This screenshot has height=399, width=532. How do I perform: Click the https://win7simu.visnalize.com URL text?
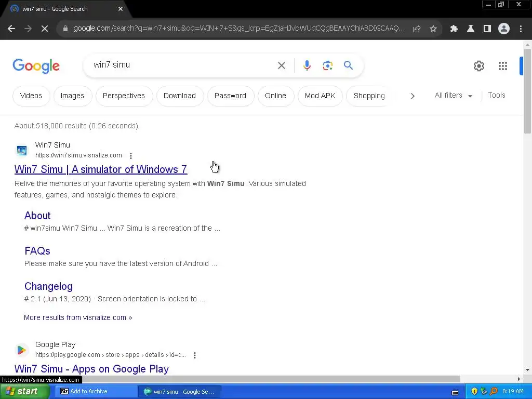pyautogui.click(x=78, y=155)
